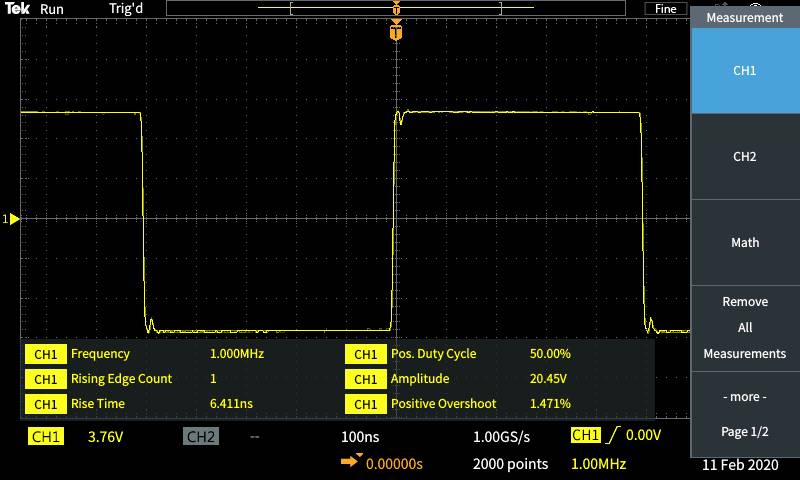This screenshot has height=480, width=800.
Task: Select CH1 in the Measurement side menu
Action: [745, 71]
